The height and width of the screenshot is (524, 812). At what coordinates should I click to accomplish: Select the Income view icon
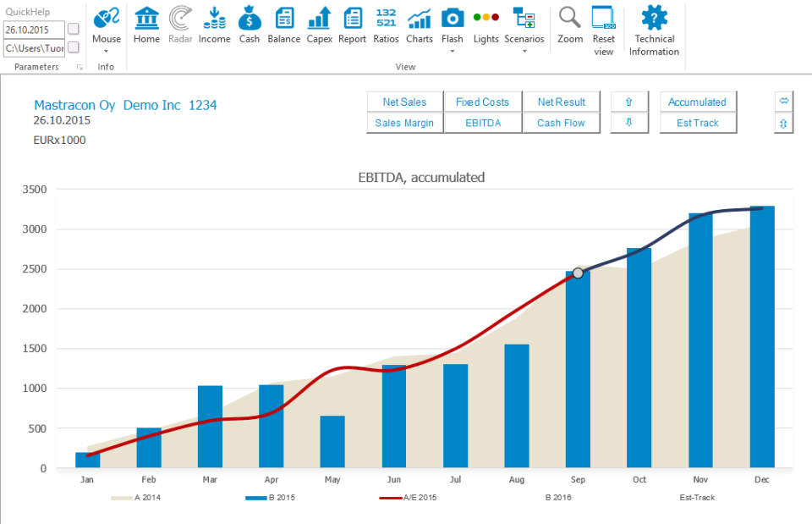pyautogui.click(x=215, y=24)
